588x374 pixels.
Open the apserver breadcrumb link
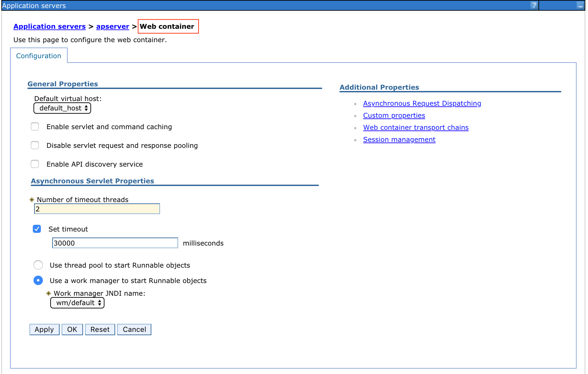(113, 26)
